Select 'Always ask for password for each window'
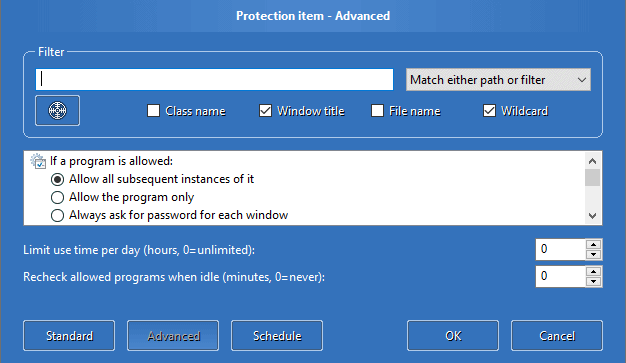The image size is (626, 363). pyautogui.click(x=57, y=215)
